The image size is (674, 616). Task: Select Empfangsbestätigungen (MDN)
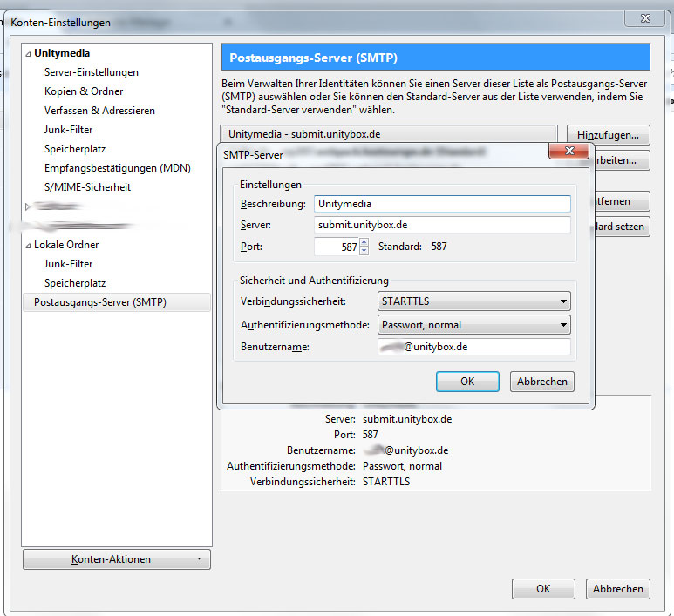(x=118, y=168)
